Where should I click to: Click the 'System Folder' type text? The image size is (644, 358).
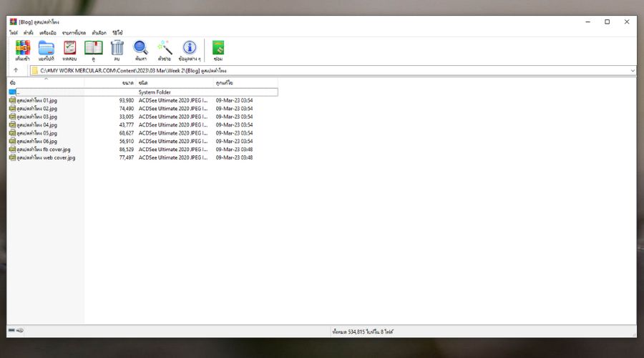pos(155,92)
